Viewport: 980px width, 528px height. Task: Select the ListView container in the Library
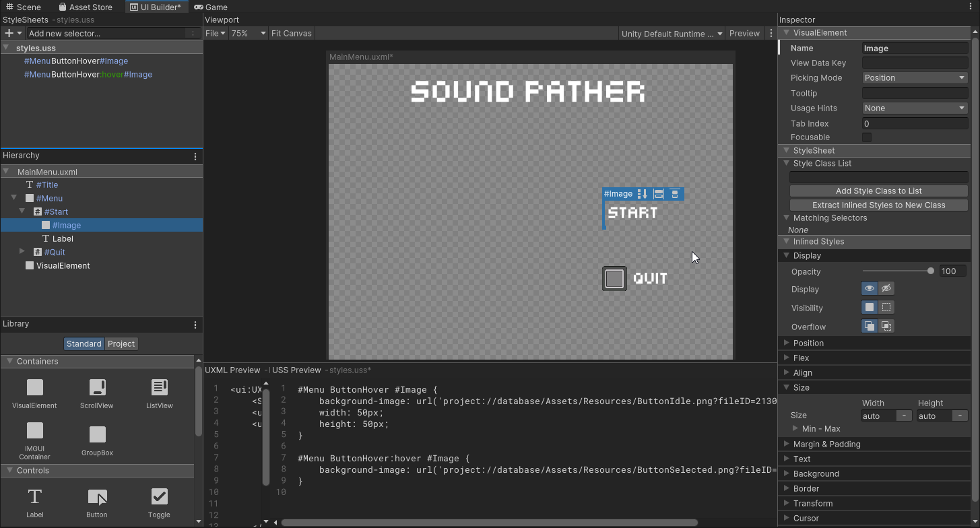pos(159,394)
